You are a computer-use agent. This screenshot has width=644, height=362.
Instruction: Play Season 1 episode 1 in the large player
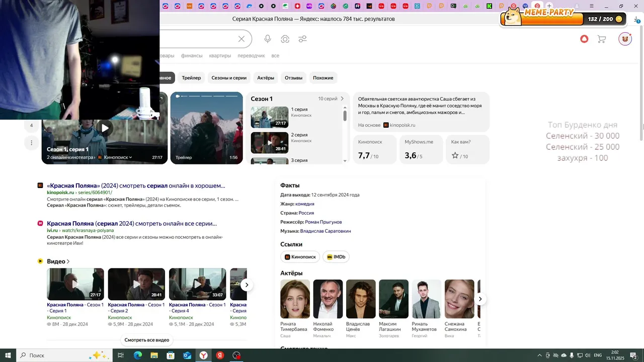coord(105,128)
